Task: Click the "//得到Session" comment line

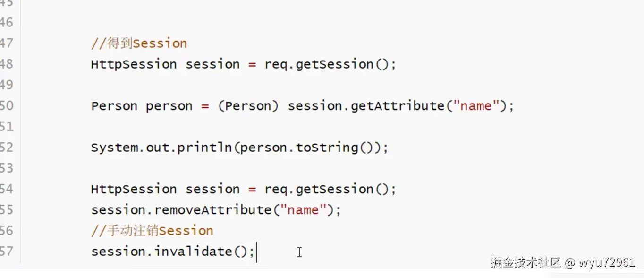Action: 139,43
